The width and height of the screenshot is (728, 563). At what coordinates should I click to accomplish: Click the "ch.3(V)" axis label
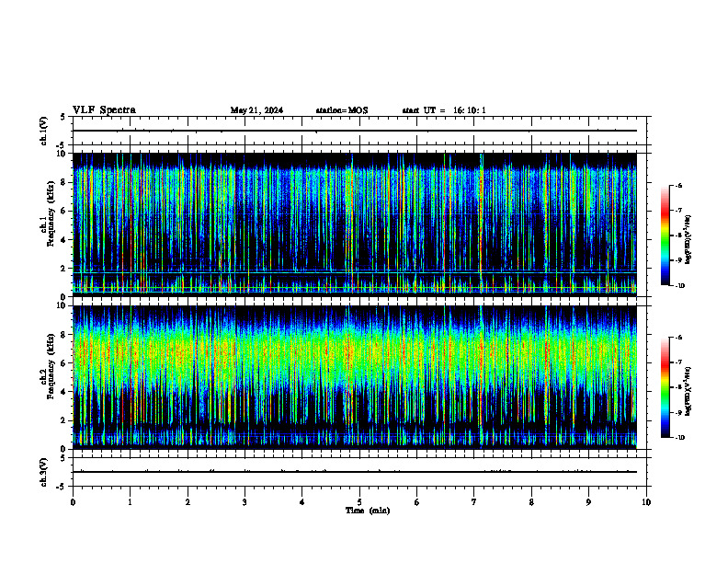[x=44, y=472]
